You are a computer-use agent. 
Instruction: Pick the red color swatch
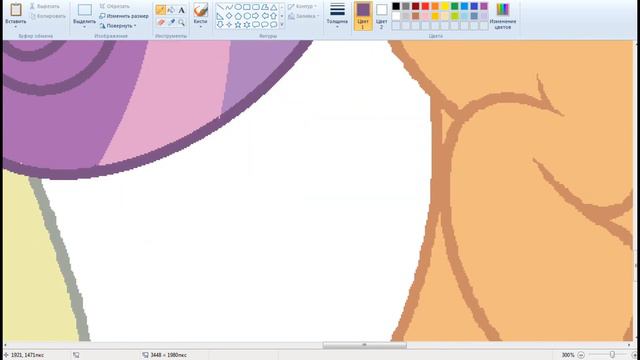425,6
